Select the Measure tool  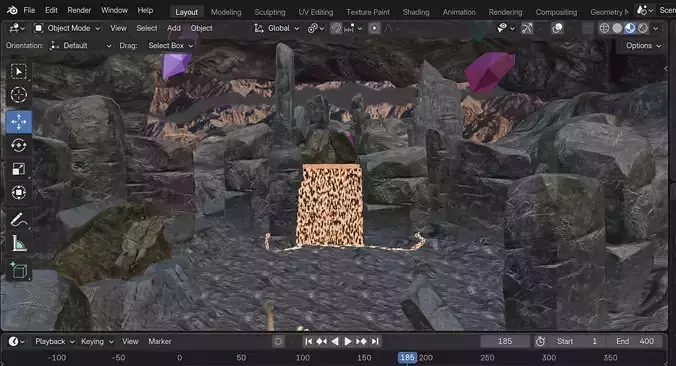(19, 244)
